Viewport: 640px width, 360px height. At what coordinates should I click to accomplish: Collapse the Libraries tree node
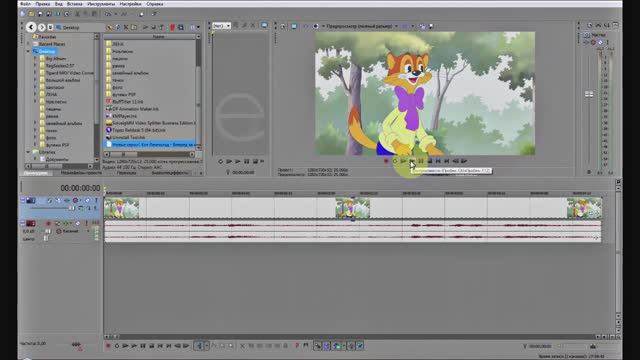click(28, 152)
